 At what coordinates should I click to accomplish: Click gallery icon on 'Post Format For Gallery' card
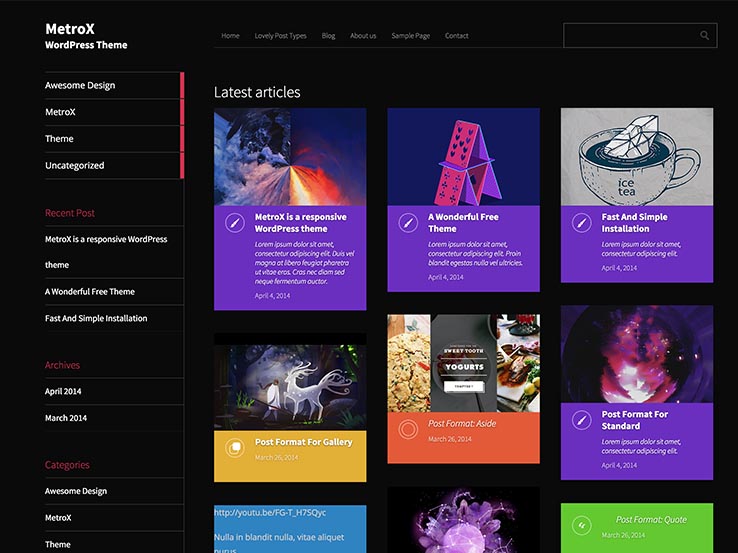point(234,448)
